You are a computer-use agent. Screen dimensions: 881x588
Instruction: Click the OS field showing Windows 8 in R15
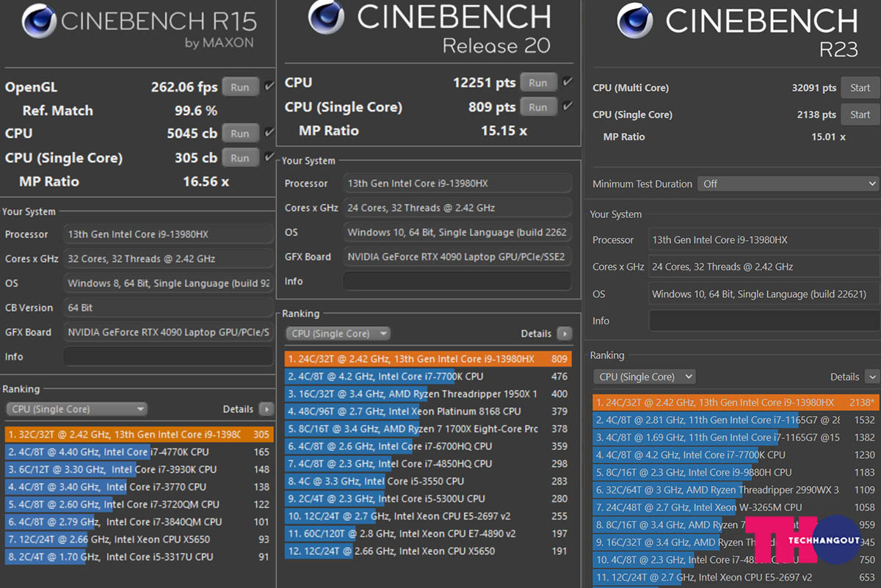(x=168, y=283)
